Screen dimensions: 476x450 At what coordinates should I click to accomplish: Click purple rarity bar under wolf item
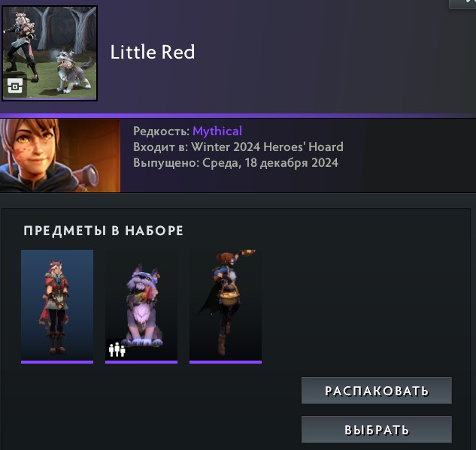pos(141,362)
